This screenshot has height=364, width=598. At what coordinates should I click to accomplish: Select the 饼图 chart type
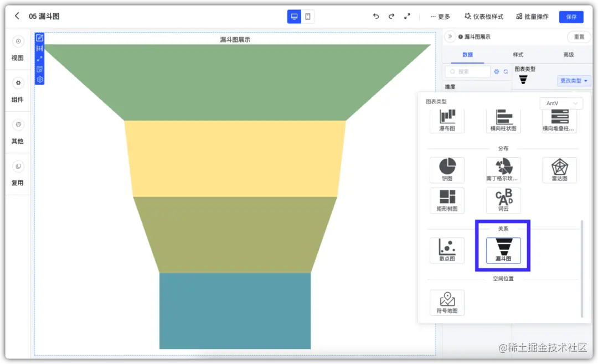447,170
